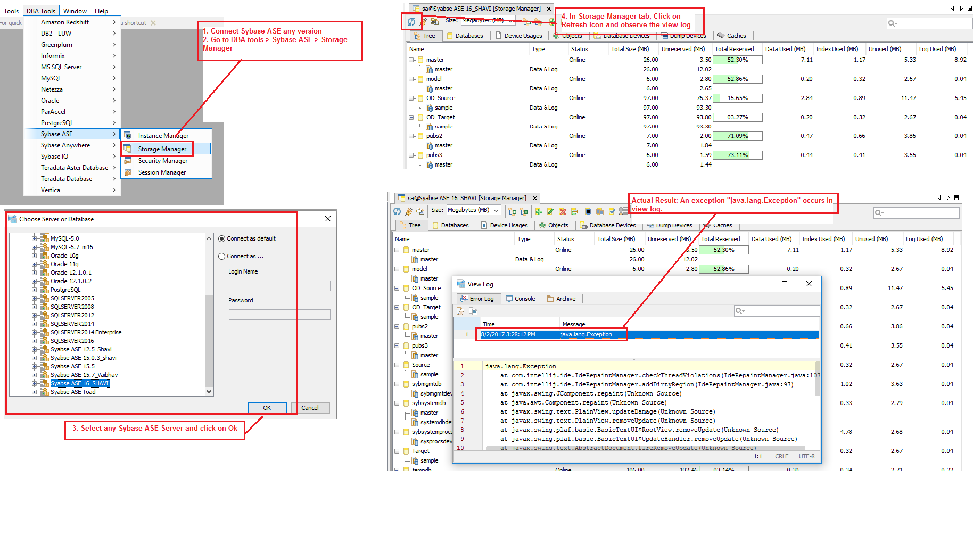
Task: Click the Session Manager menu icon
Action: pos(128,172)
